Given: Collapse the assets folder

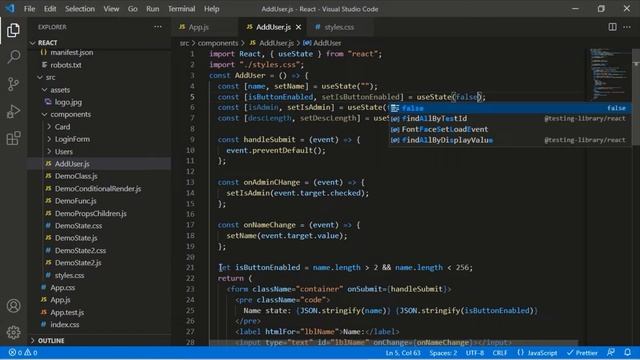Looking at the screenshot, I should pyautogui.click(x=99, y=90).
